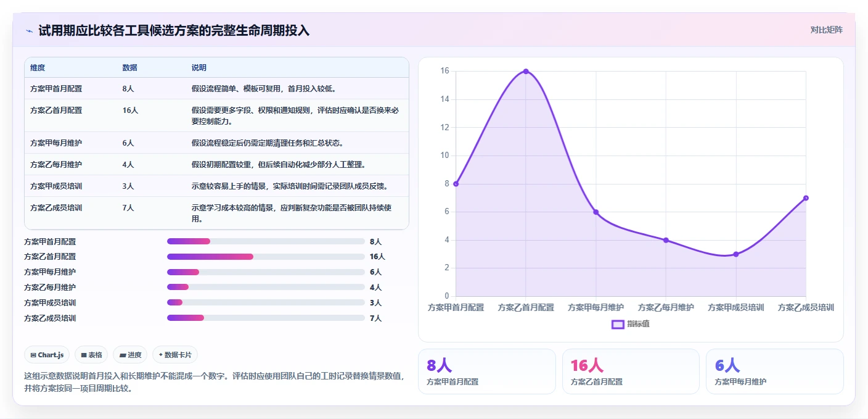Click the 3人 cell in the table
Viewport: 868px width, 419px height.
tap(128, 186)
